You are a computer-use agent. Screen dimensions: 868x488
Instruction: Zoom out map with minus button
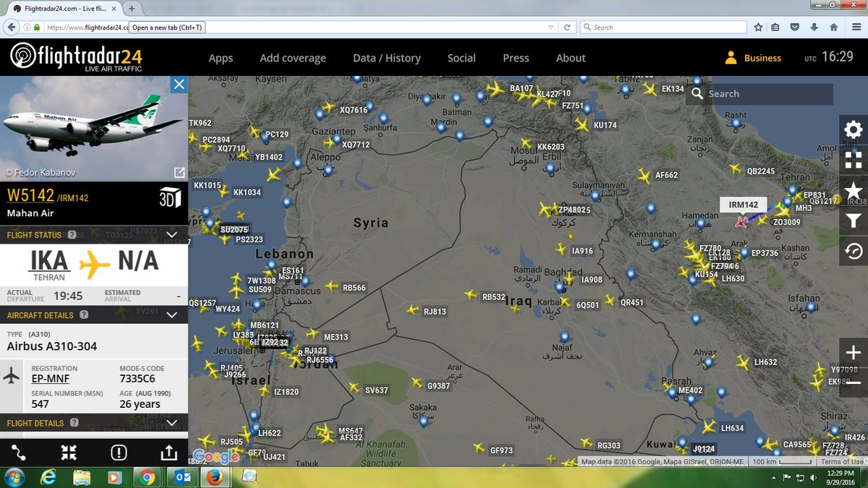tap(854, 382)
